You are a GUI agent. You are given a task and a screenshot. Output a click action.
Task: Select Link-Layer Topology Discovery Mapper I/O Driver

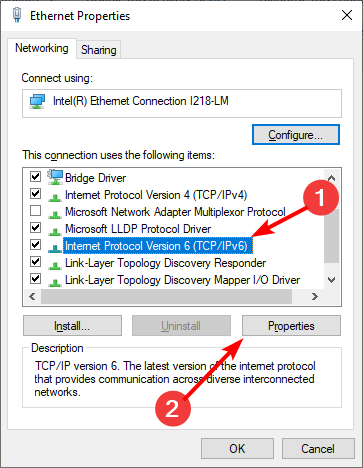(x=182, y=280)
